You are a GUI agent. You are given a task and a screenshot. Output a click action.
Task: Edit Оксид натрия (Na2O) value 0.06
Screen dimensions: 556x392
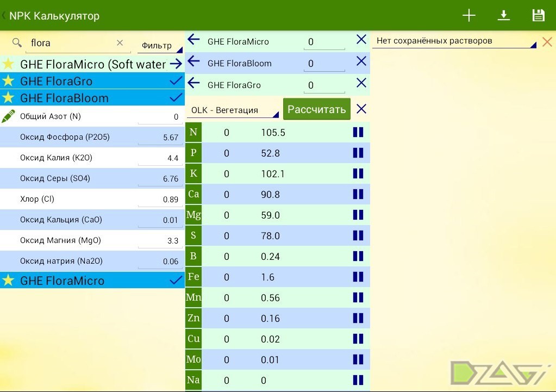(160, 261)
